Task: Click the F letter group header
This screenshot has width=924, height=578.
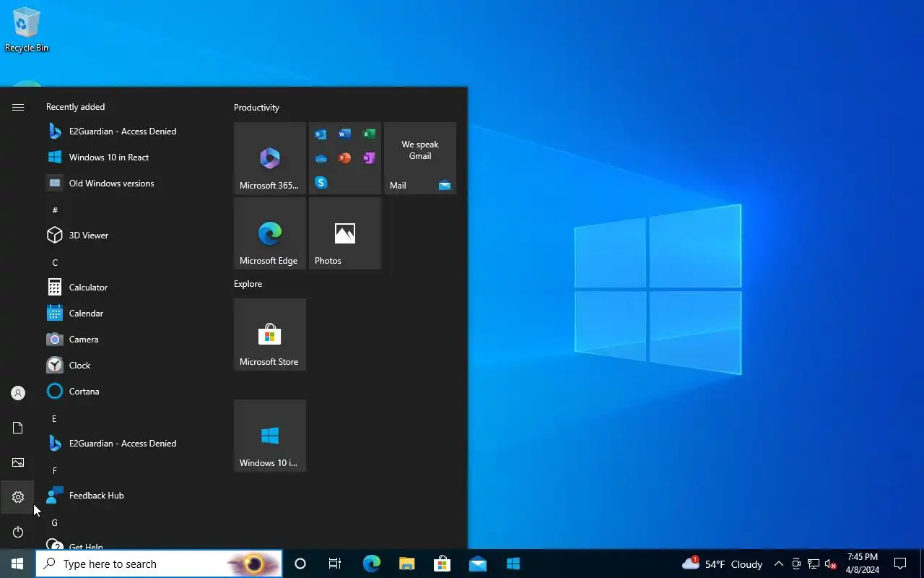Action: click(54, 470)
